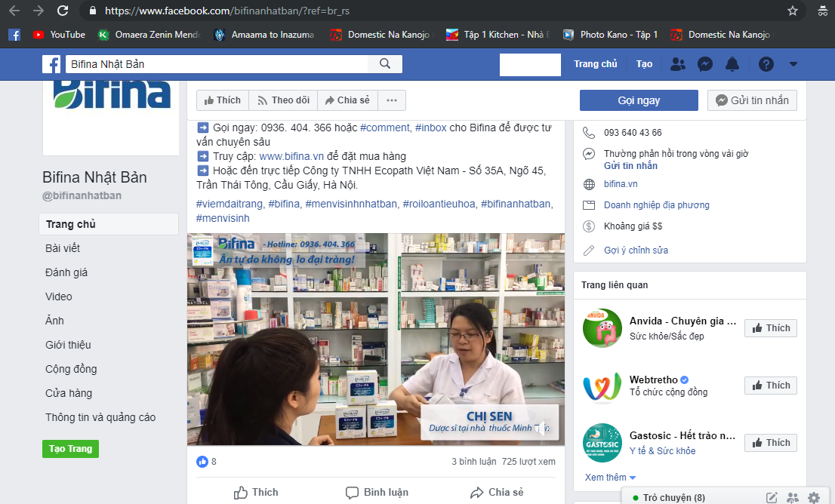Click the #comment hashtag in the post
Viewport: 835px width, 504px height.
384,128
